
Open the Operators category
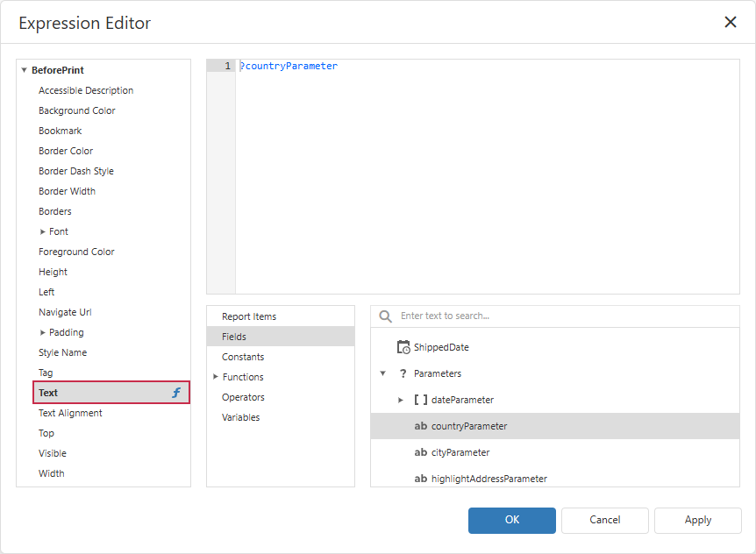coord(281,397)
